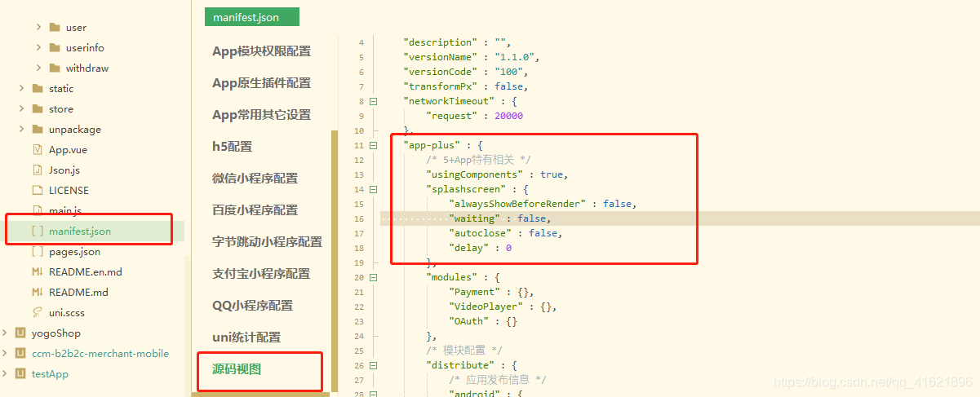Click the "delay" : 0 line
Viewport: 980px width, 397px height.
click(x=481, y=248)
